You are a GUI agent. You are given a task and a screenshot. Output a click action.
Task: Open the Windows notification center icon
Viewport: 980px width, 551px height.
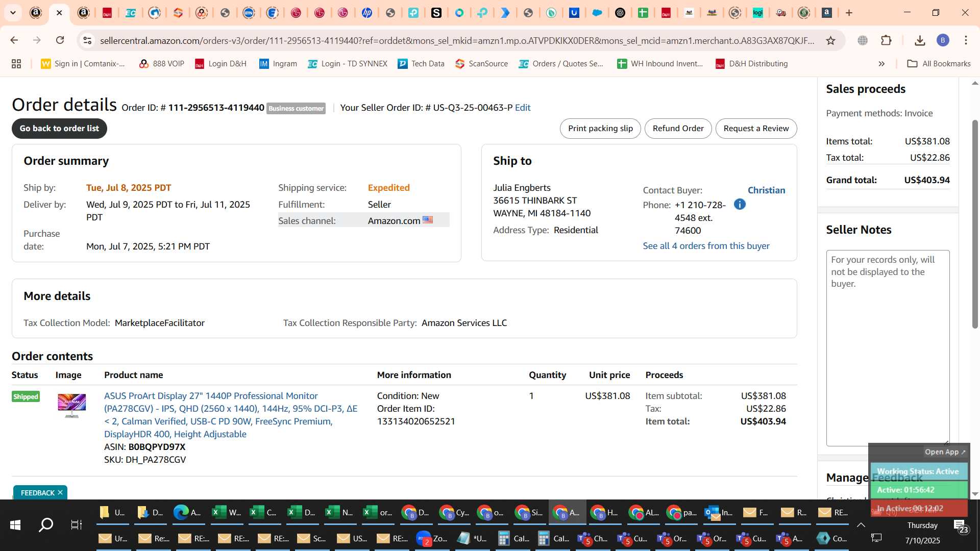pos(961,525)
